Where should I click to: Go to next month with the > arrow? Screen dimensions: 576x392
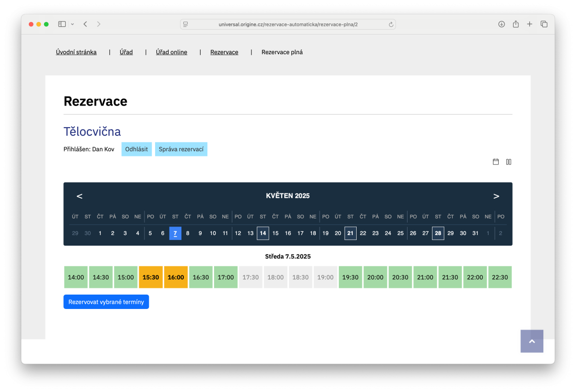click(496, 196)
